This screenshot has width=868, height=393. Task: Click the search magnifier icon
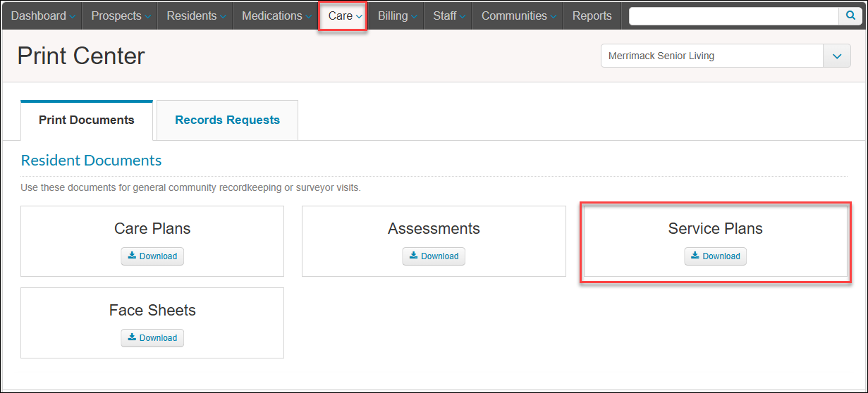(x=850, y=16)
